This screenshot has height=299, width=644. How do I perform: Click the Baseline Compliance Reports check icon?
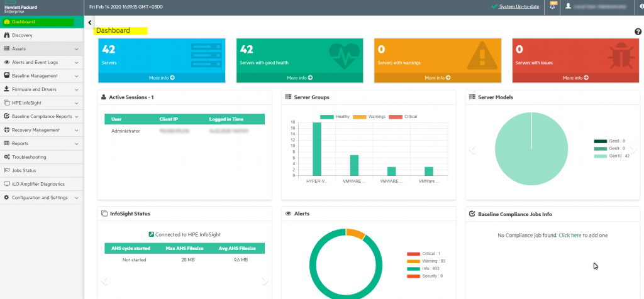(6, 116)
